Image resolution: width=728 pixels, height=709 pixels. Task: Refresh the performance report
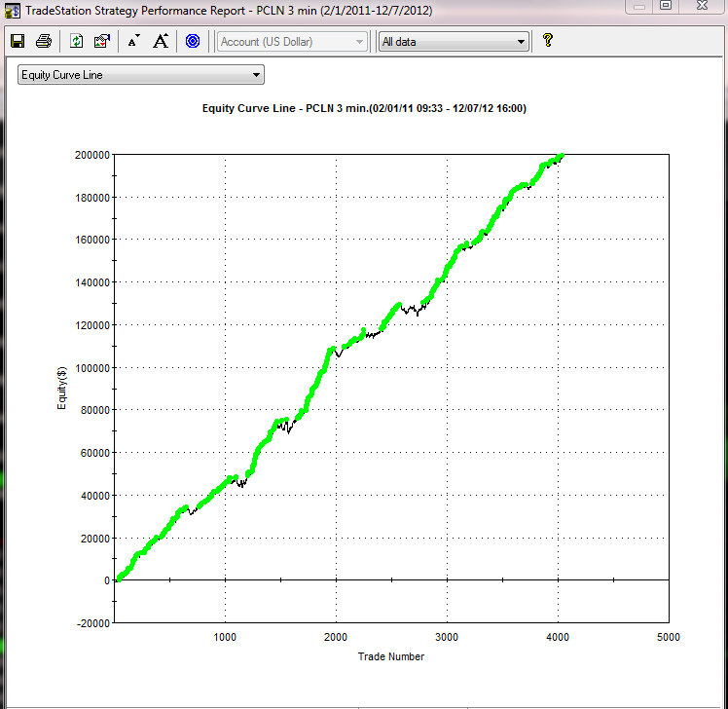77,41
